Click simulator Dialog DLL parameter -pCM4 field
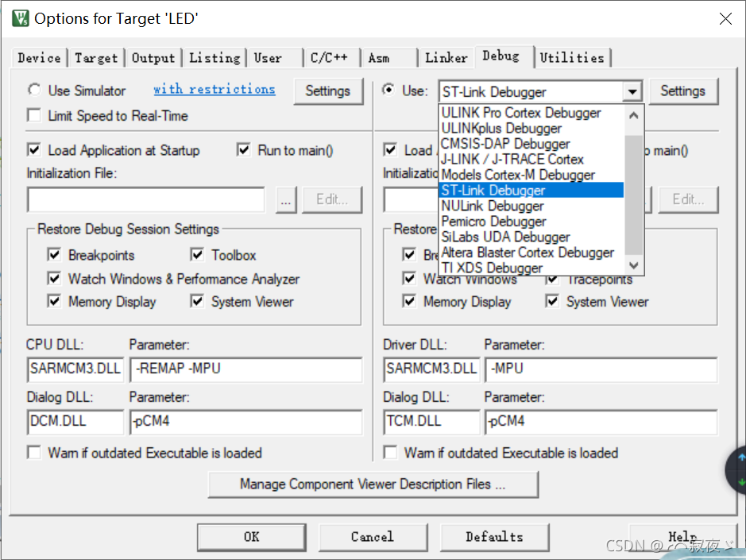Image resolution: width=746 pixels, height=560 pixels. coord(245,422)
